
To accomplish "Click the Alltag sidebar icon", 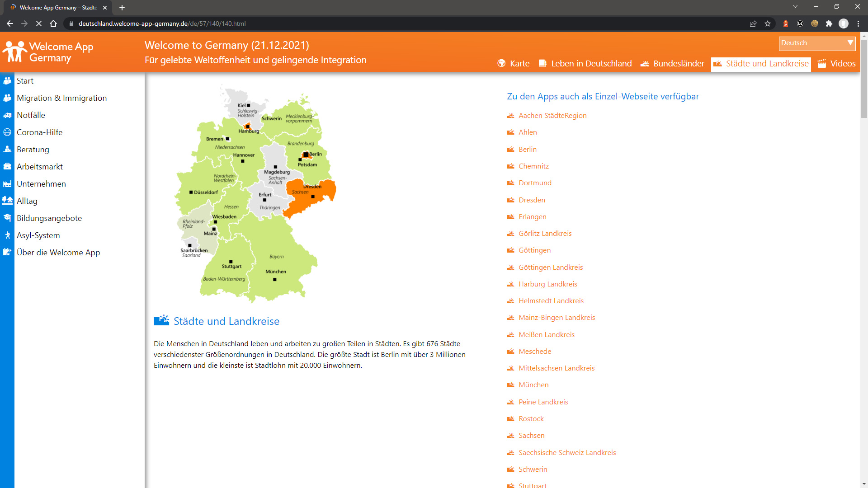I will pos(7,201).
